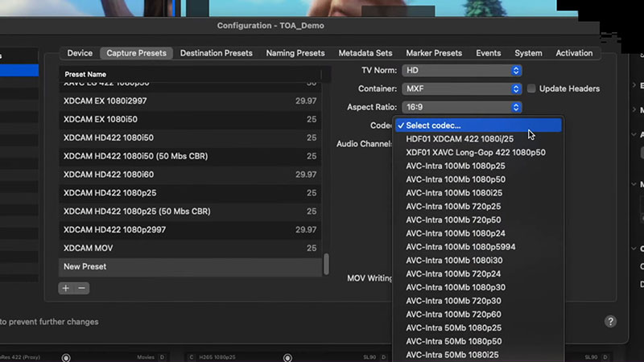Open the Activation tab

point(574,53)
